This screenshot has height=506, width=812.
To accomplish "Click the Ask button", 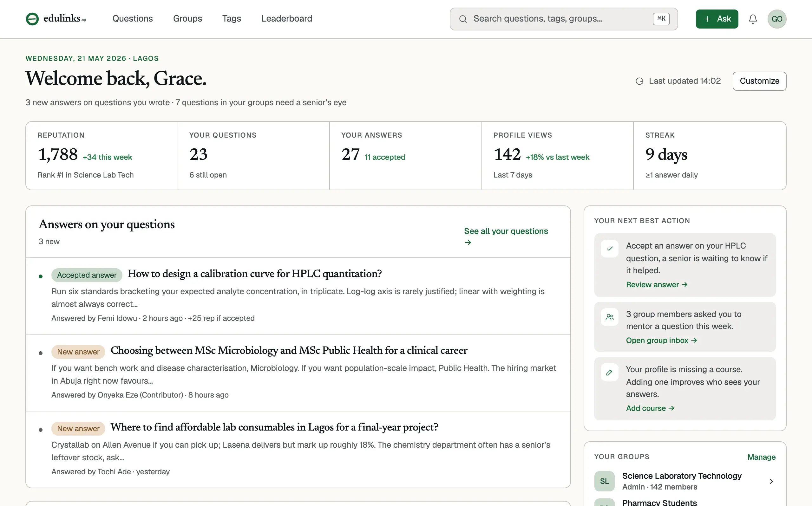I will coord(717,19).
